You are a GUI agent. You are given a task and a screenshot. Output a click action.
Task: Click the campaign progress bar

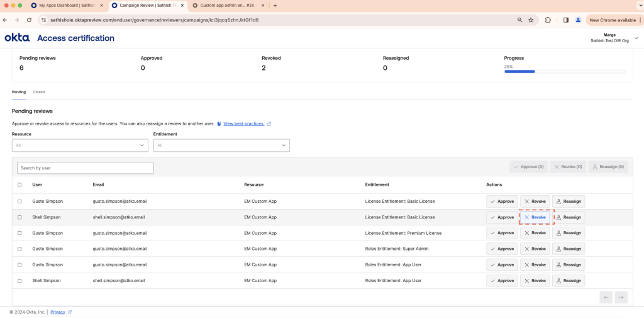point(564,72)
